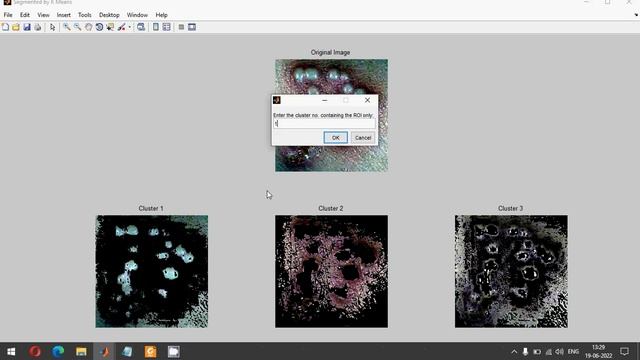Click the volume speaker tray icon

point(560,351)
